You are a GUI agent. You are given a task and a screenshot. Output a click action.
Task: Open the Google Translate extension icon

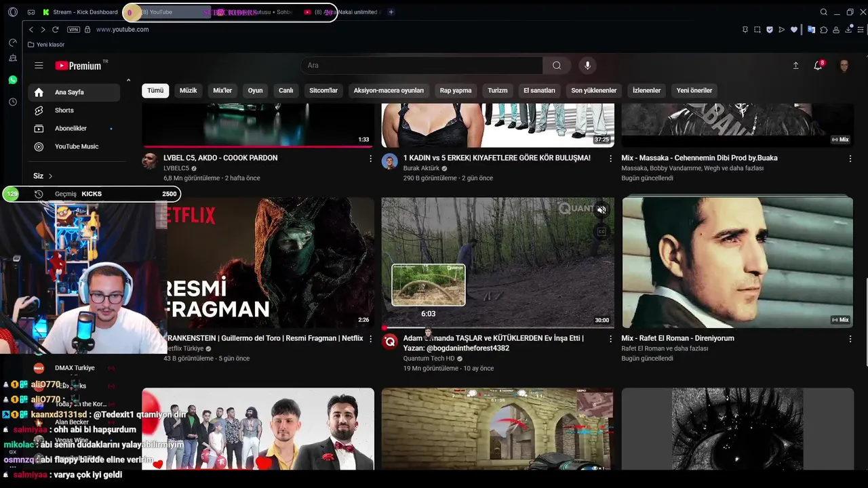pyautogui.click(x=811, y=30)
